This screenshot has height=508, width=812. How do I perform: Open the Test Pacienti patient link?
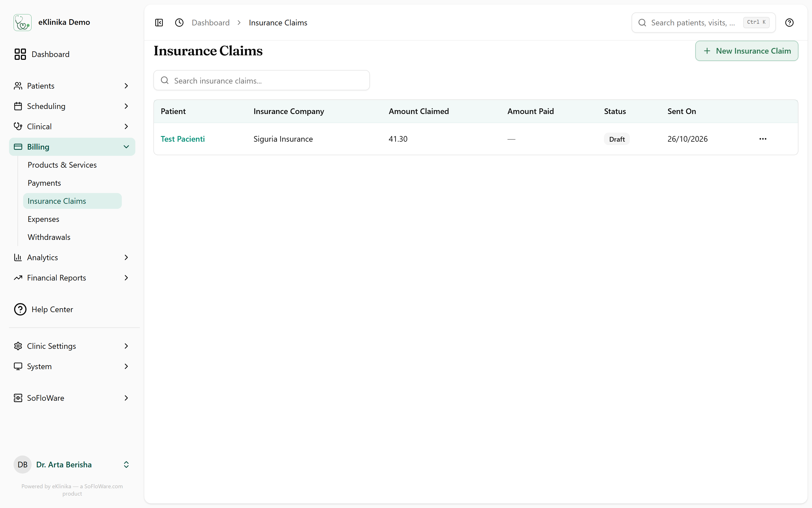(x=182, y=139)
